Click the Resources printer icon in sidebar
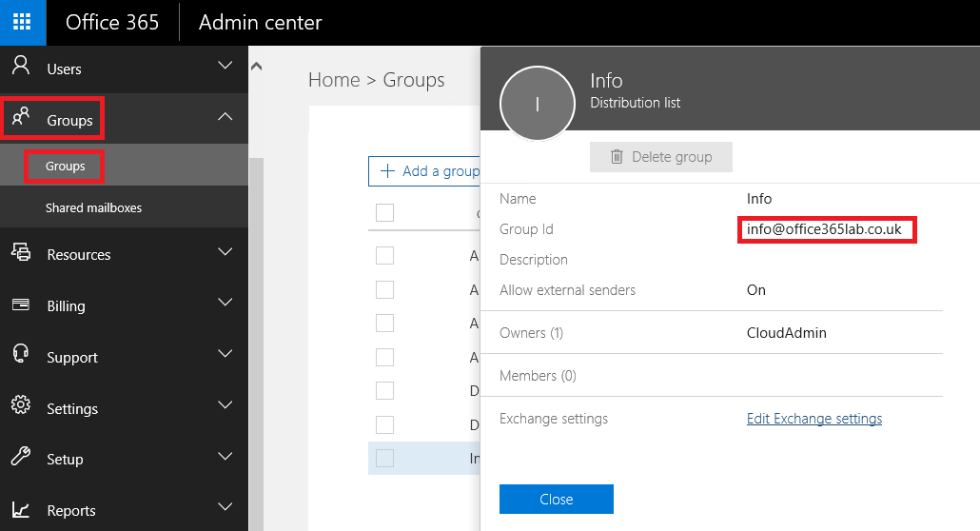The width and height of the screenshot is (980, 531). [21, 251]
